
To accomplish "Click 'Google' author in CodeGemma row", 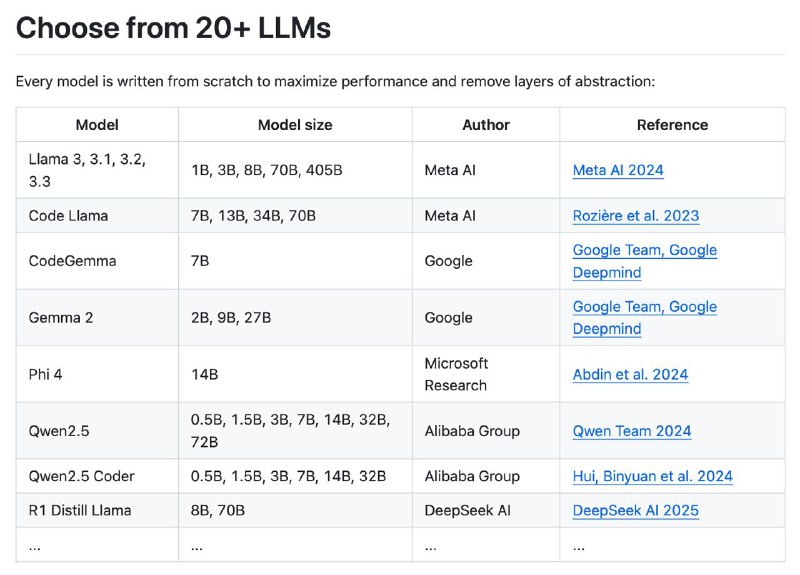I will click(x=448, y=261).
